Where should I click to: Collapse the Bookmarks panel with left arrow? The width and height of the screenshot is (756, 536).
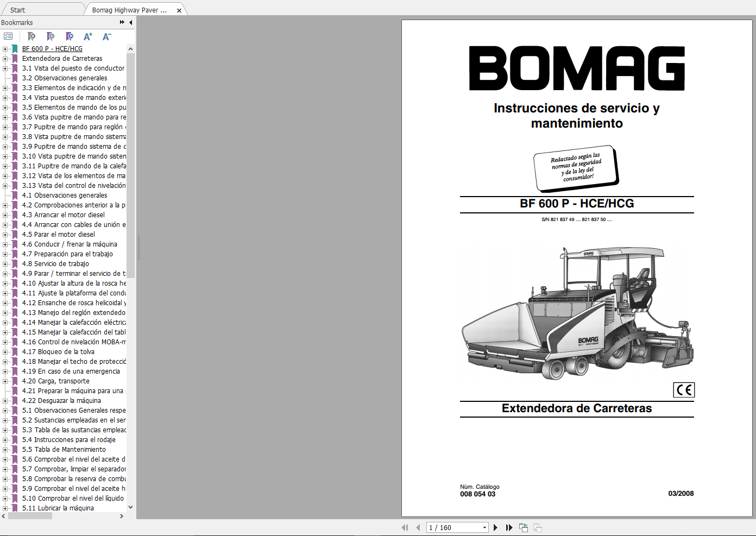(131, 22)
